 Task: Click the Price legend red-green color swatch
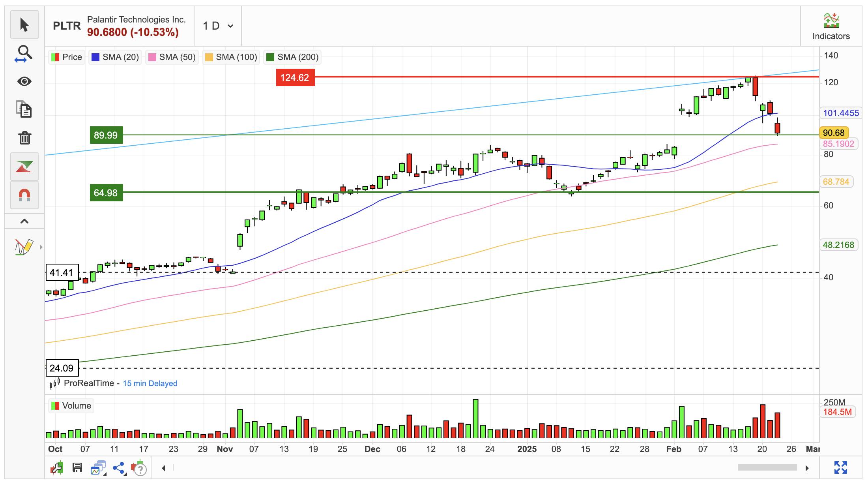[56, 57]
